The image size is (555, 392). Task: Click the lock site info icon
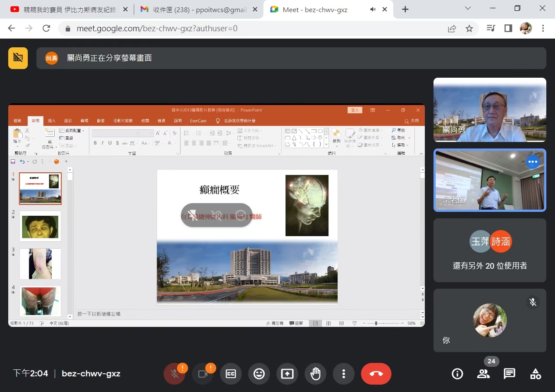pos(67,29)
